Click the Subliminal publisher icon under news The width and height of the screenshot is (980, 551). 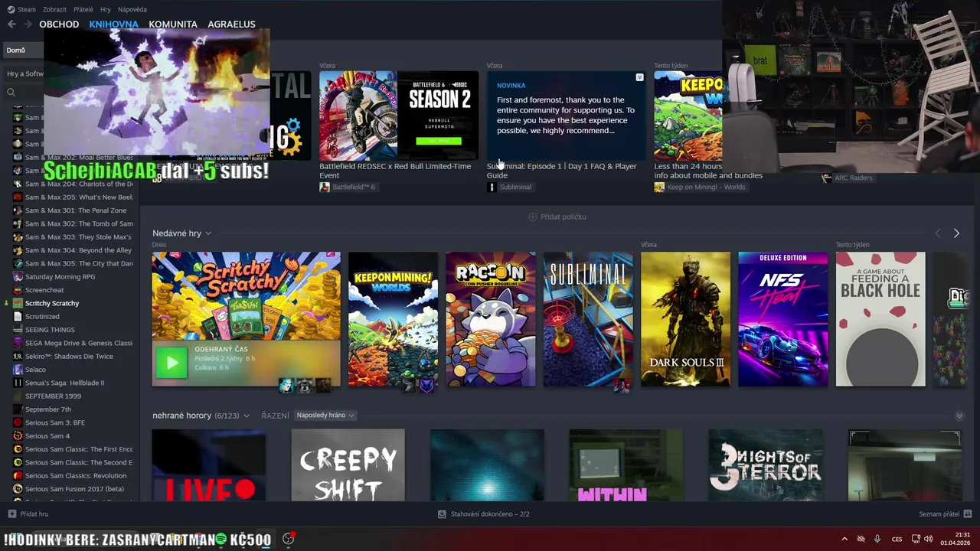(x=492, y=187)
